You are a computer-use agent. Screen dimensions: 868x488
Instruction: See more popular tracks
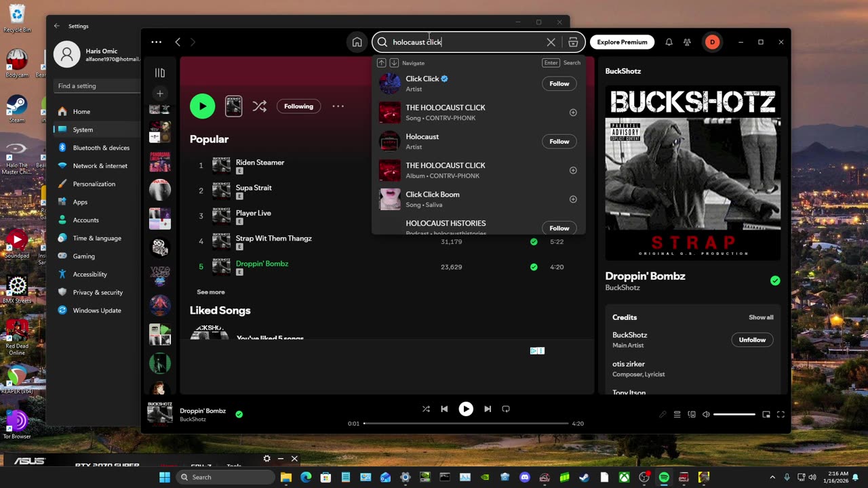tap(210, 292)
